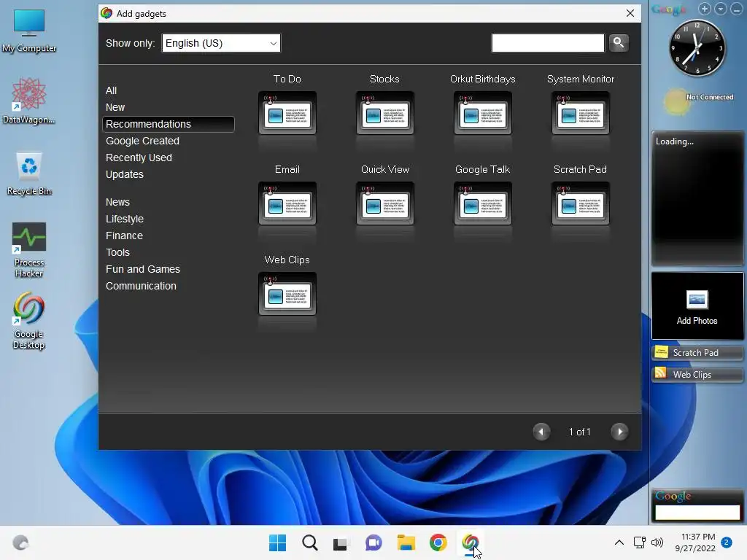Open the Windows Start menu
747x560 pixels.
click(277, 542)
